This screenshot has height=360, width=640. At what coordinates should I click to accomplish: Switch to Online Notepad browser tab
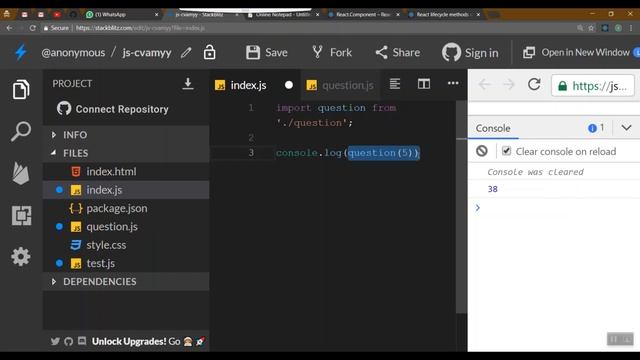pos(283,14)
